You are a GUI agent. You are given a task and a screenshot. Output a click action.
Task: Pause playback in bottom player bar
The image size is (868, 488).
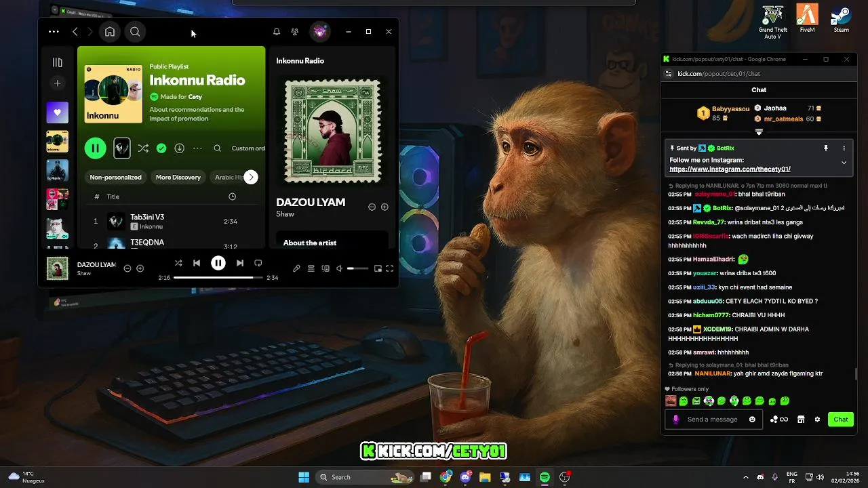pos(218,263)
